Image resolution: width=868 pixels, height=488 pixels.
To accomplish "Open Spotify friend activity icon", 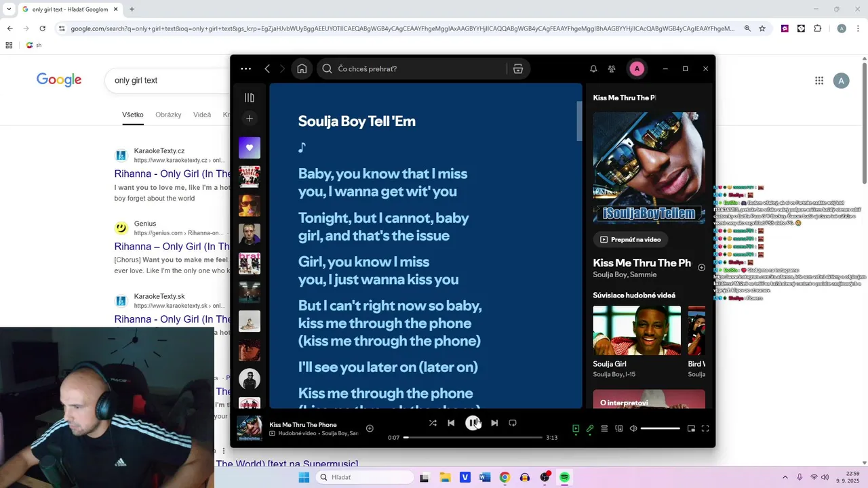I will click(x=612, y=68).
